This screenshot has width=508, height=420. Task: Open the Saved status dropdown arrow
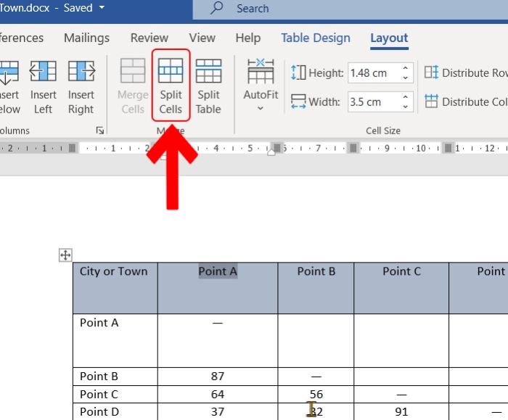pyautogui.click(x=102, y=7)
